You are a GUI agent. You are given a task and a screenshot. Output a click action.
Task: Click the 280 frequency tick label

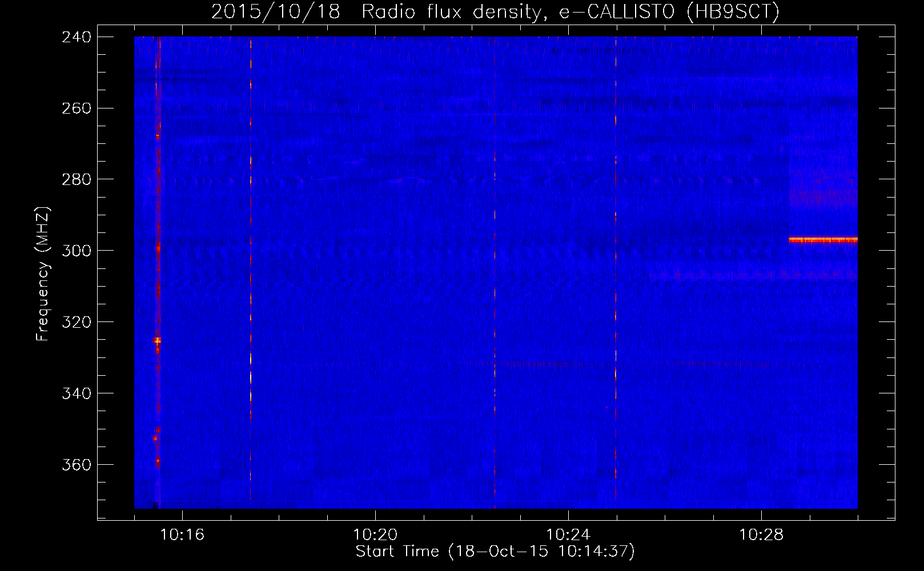76,179
